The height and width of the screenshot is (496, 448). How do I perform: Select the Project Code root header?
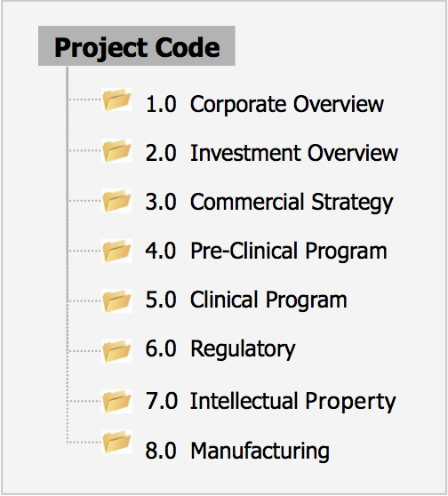tap(137, 46)
